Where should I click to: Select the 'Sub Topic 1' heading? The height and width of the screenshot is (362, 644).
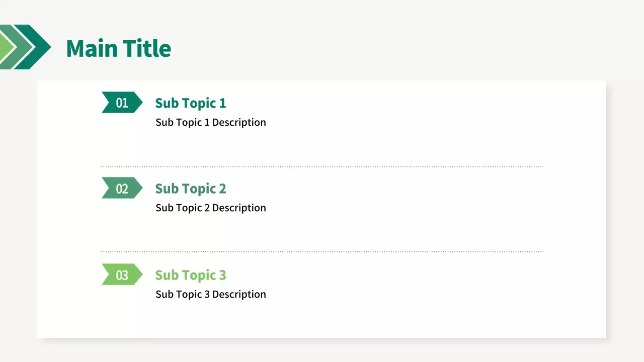[190, 103]
